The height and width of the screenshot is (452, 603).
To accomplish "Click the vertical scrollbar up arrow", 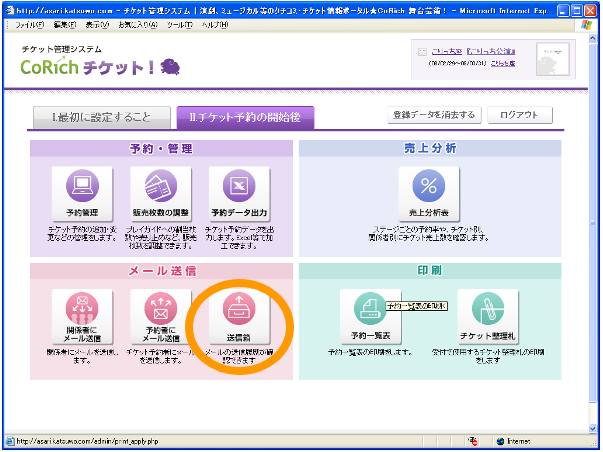I will (594, 37).
